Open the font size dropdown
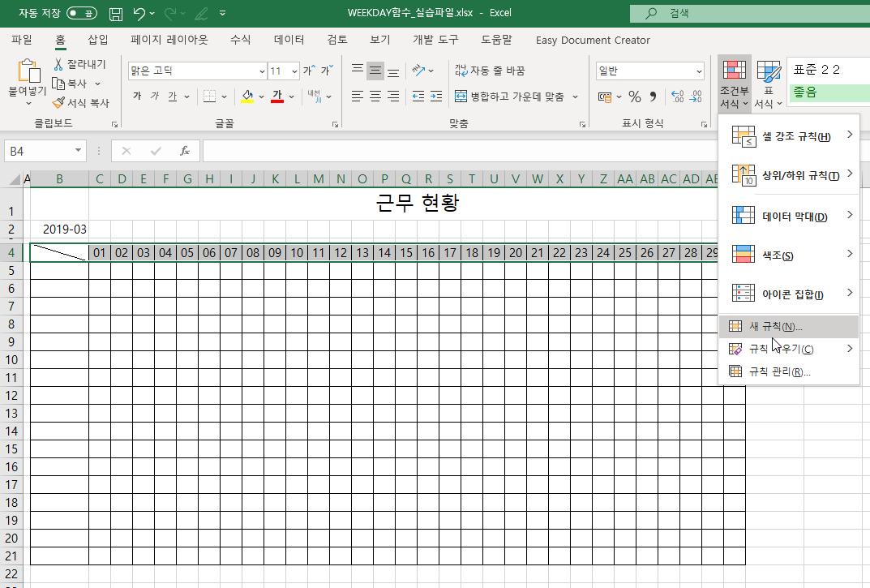 (294, 71)
